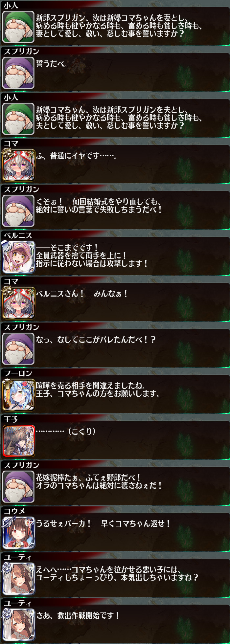Click the second green-hooded 小人 portrait

tap(18, 119)
